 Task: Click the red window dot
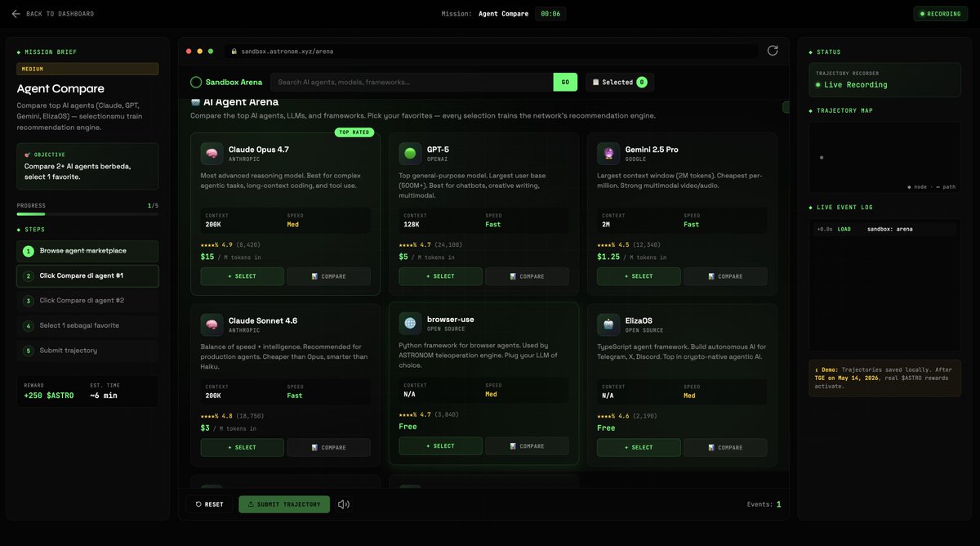click(x=189, y=51)
